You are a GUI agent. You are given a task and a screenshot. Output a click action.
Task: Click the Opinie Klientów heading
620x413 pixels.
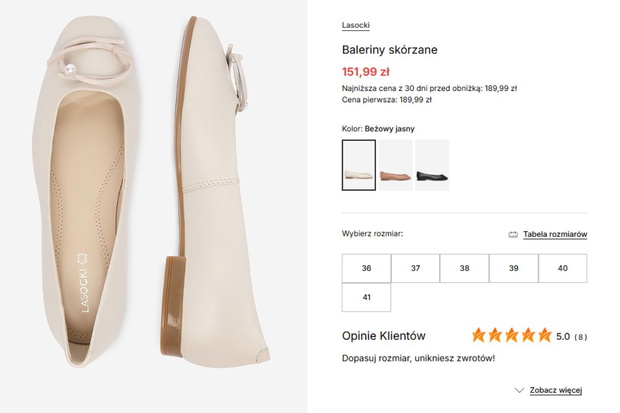[x=384, y=336]
